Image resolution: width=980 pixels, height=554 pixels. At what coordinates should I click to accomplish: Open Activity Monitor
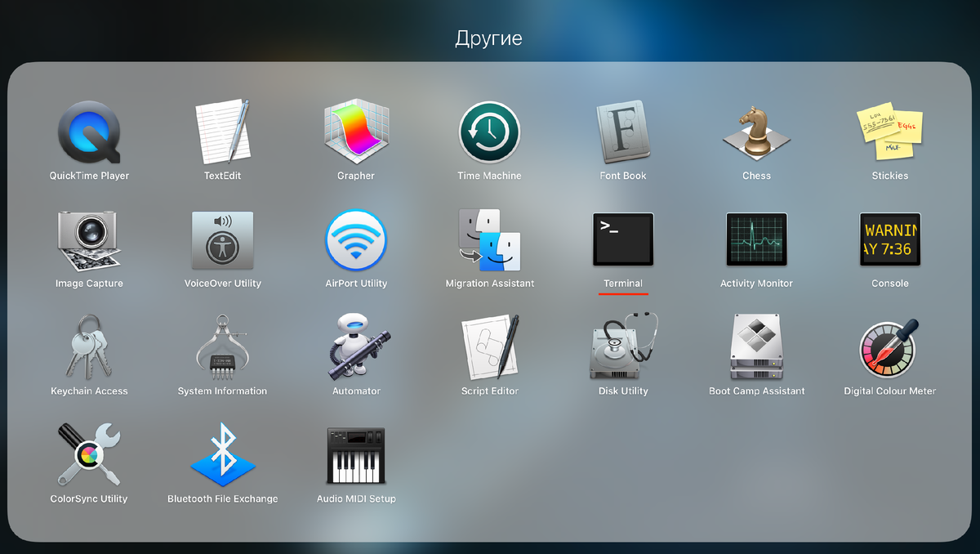(756, 239)
